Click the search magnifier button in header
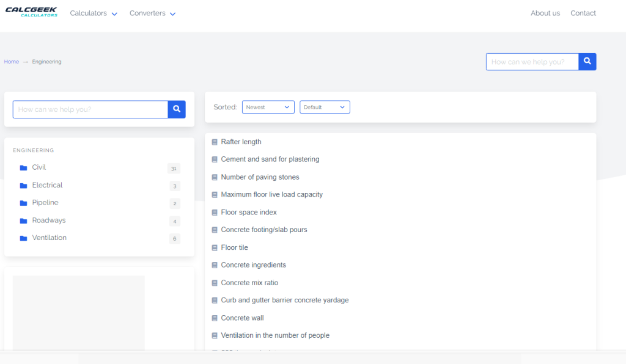 (x=587, y=62)
